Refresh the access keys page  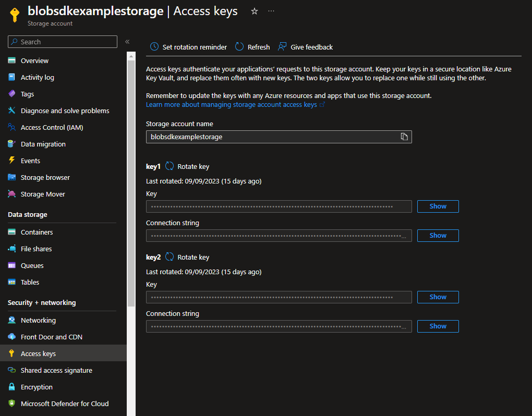click(252, 47)
